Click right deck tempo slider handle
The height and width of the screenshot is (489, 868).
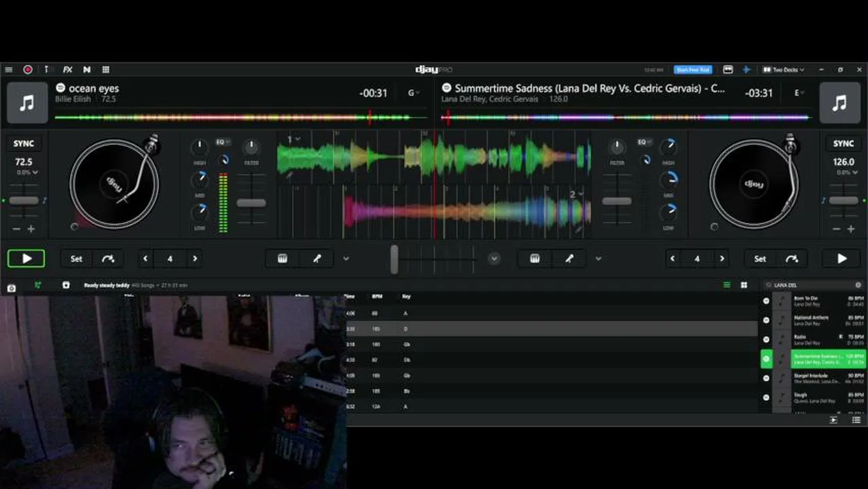click(x=844, y=201)
